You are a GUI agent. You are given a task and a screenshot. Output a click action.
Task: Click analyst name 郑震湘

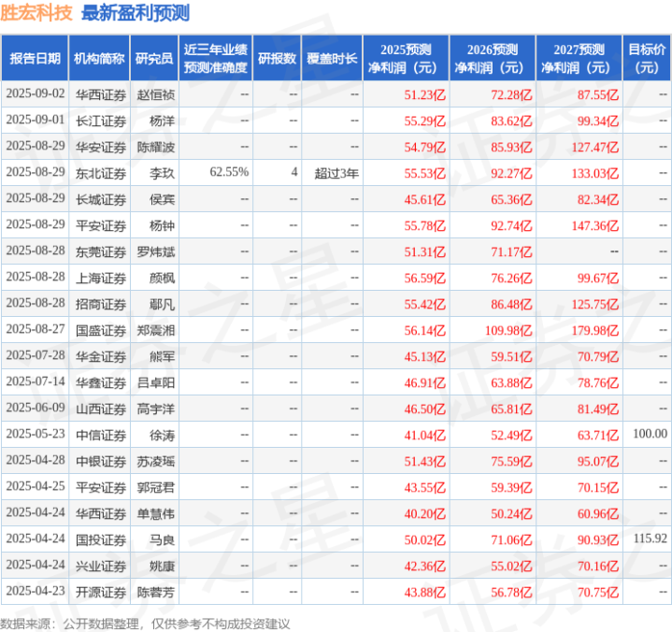[155, 331]
